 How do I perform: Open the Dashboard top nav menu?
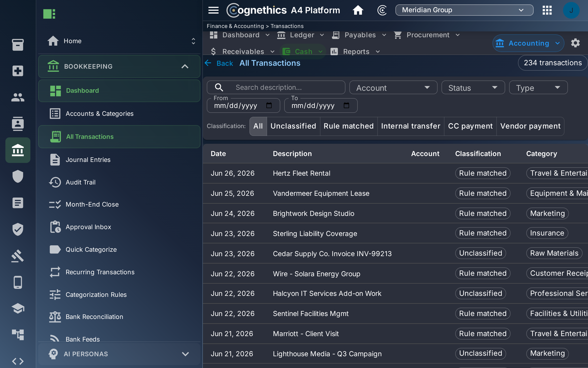tap(240, 35)
